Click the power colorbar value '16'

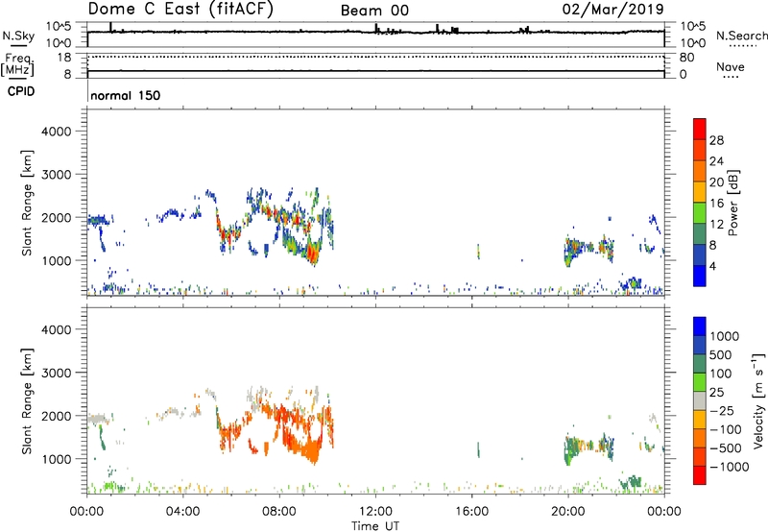(716, 204)
